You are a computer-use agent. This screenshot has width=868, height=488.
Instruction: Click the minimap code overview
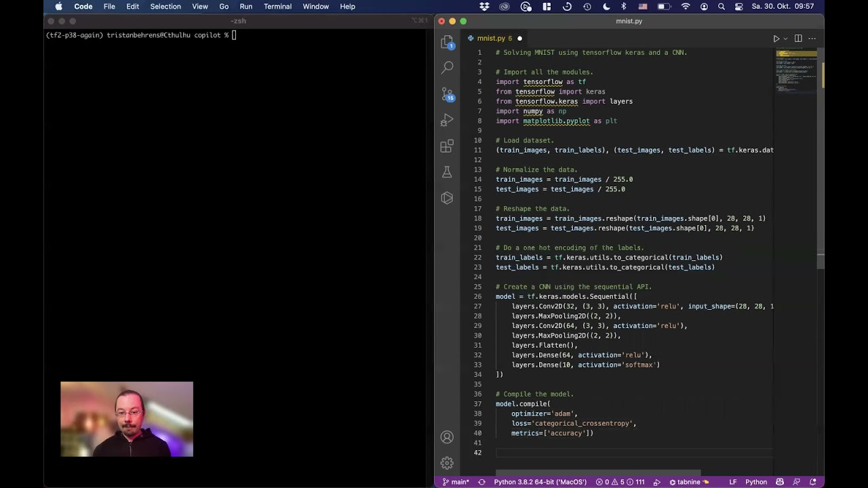pos(796,71)
